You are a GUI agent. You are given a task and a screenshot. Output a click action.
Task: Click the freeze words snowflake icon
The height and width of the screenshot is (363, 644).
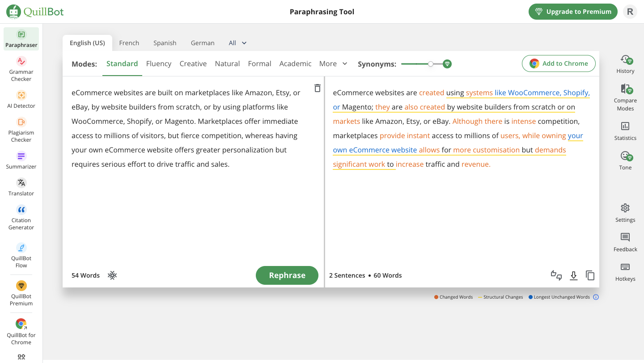[x=112, y=275]
